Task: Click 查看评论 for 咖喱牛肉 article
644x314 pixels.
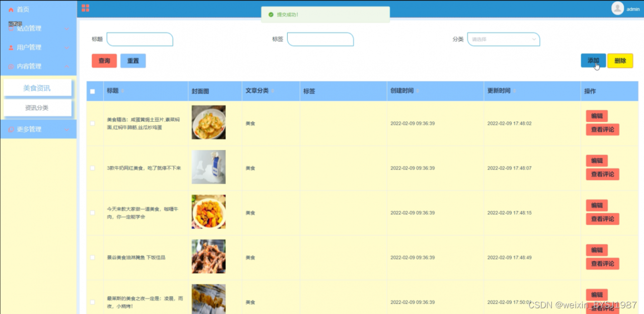Action: (602, 219)
